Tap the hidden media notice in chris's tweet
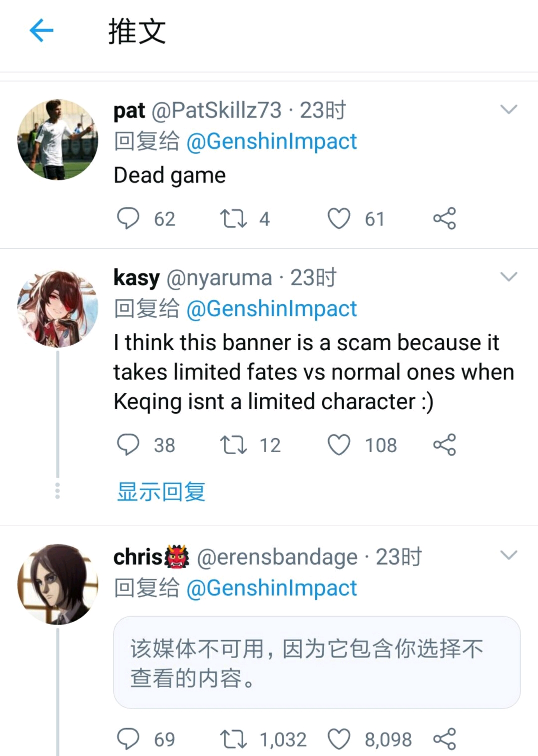538x756 pixels. click(317, 662)
